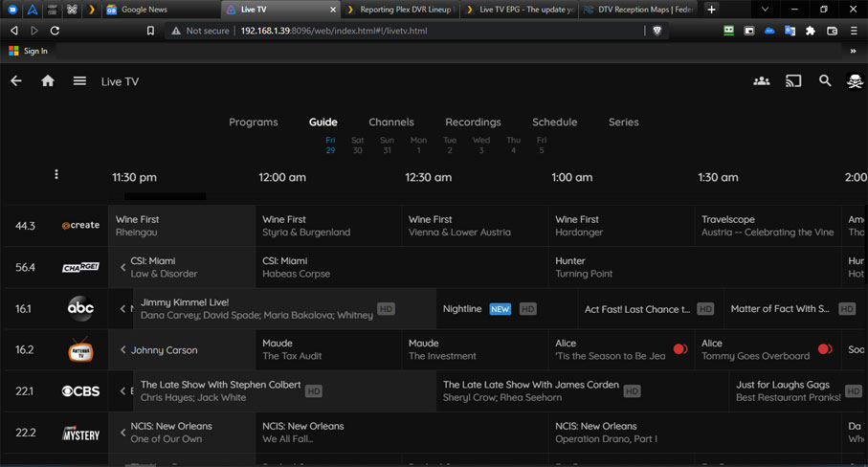Click the bookmark icon in address bar
This screenshot has height=467, width=868.
pos(150,31)
